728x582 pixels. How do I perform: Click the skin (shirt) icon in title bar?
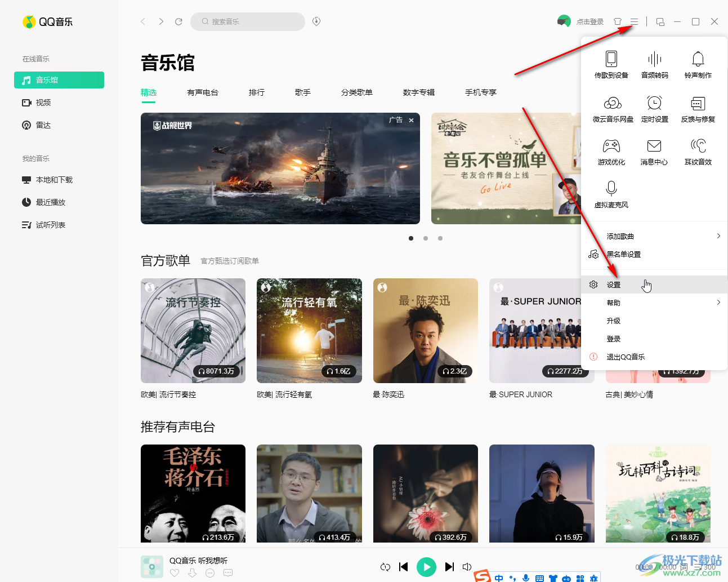(x=618, y=21)
